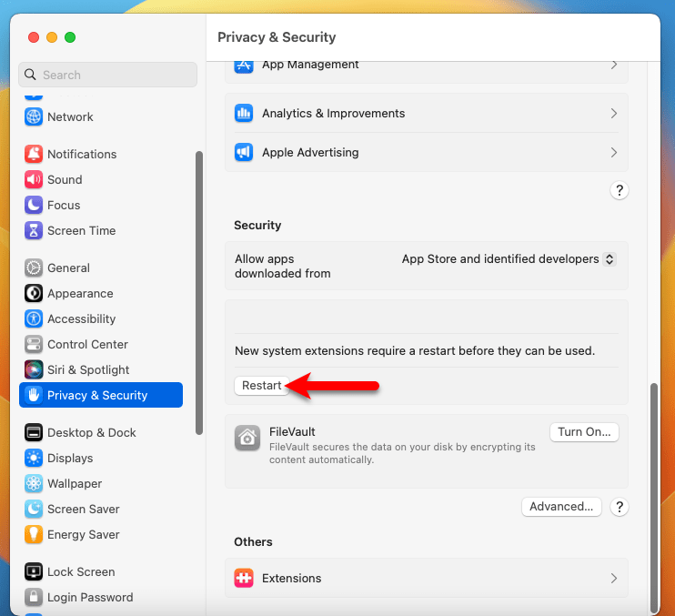Open the Advanced... security options
The height and width of the screenshot is (616, 675).
click(x=561, y=506)
